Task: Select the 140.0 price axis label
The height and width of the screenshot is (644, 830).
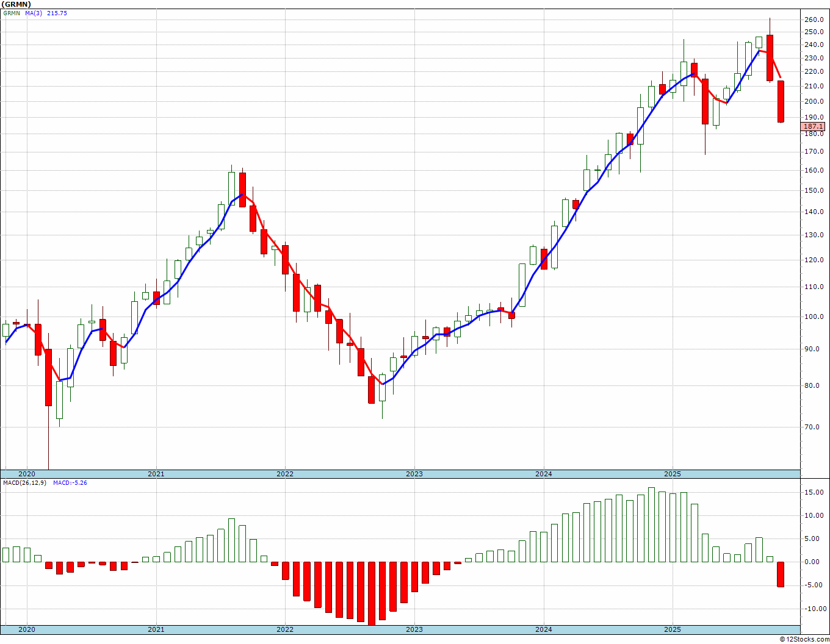Action: point(814,212)
